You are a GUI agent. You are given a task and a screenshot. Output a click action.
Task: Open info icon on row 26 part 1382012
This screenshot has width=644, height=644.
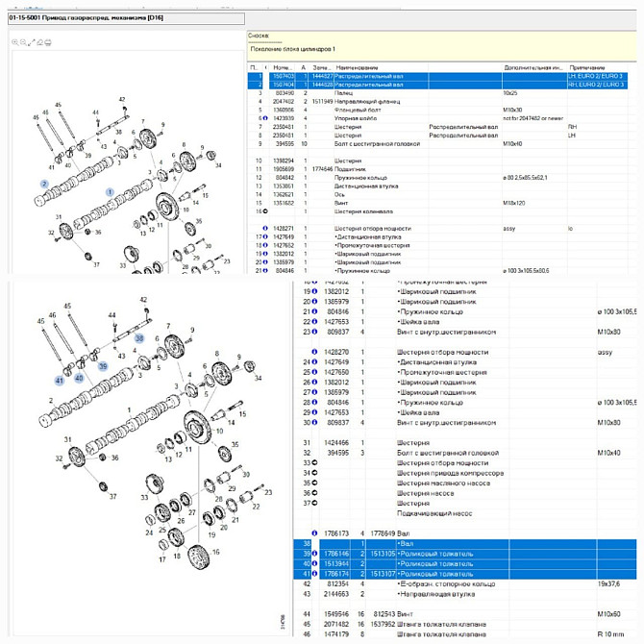[x=314, y=382]
